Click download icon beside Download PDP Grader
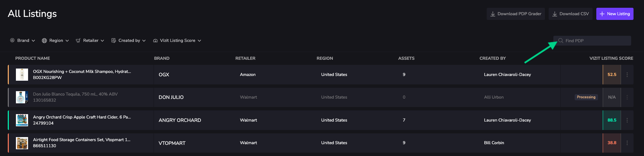Screen dimensions: 644x156 pos(493,14)
